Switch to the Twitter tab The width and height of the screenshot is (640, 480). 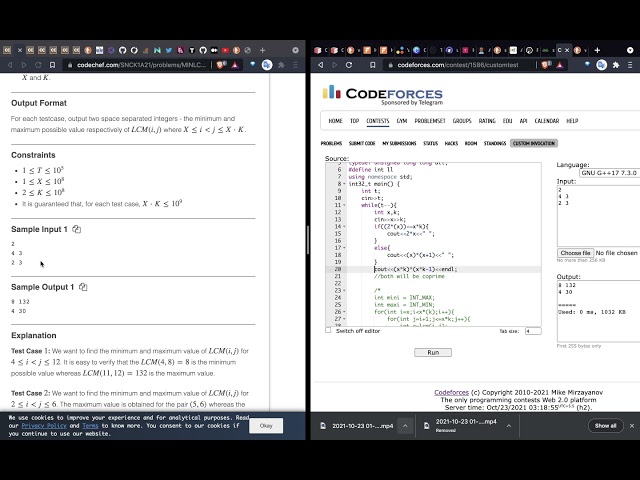pos(169,50)
